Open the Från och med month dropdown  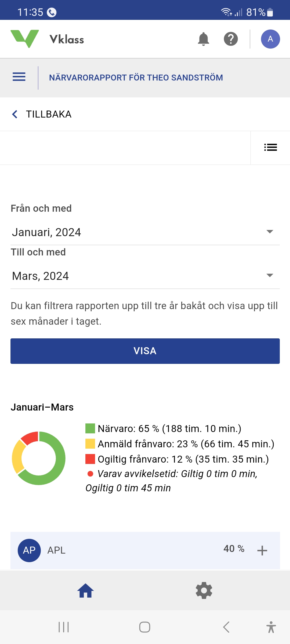coord(145,232)
